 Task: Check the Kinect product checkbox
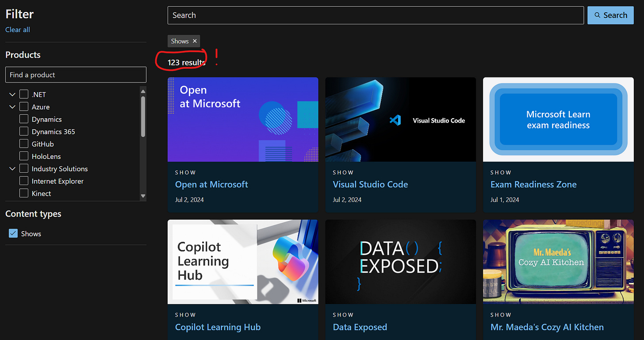24,193
